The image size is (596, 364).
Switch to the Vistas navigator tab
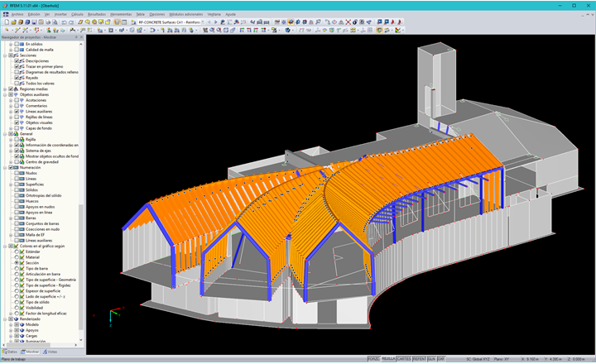[x=50, y=352]
